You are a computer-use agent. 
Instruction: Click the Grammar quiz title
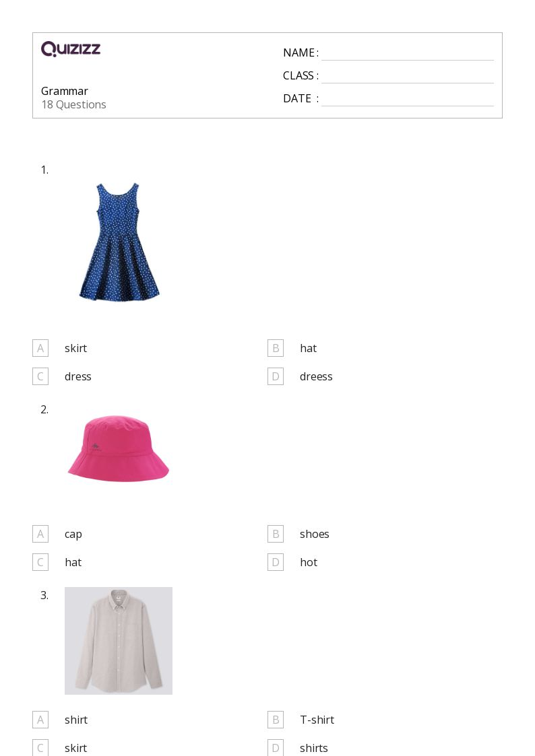tap(65, 91)
